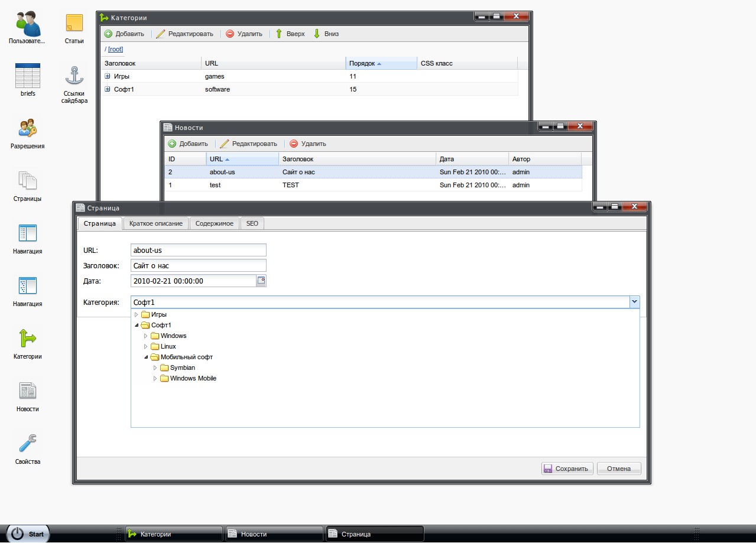Click the Заголовок input field
The height and width of the screenshot is (543, 756).
199,266
